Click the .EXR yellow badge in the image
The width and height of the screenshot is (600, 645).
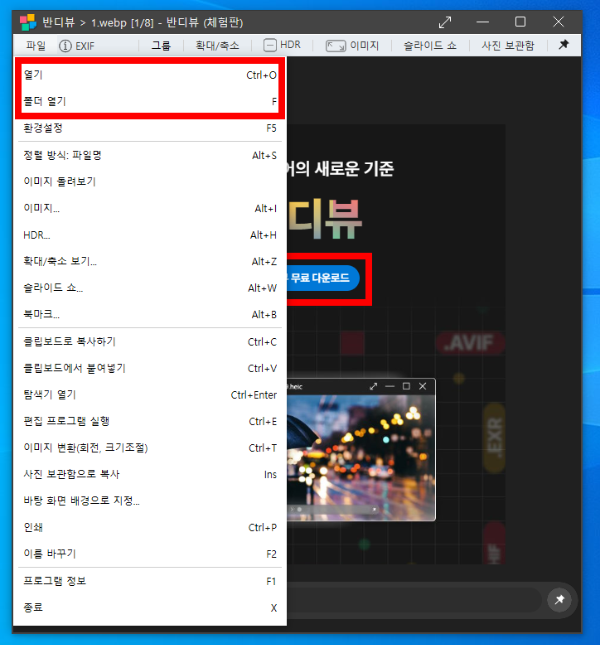pos(494,438)
